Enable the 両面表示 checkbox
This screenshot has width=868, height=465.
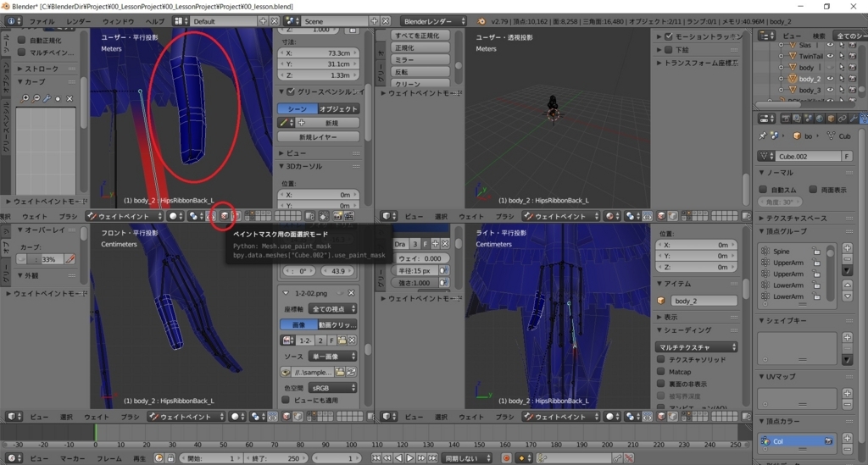click(813, 190)
